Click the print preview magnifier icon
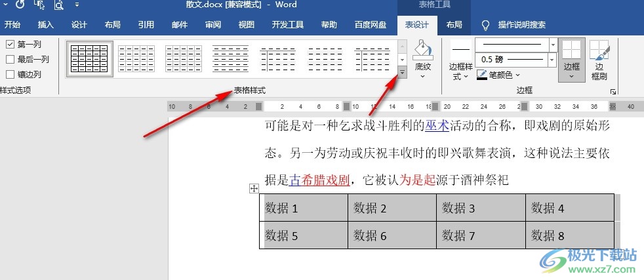 pyautogui.click(x=59, y=5)
